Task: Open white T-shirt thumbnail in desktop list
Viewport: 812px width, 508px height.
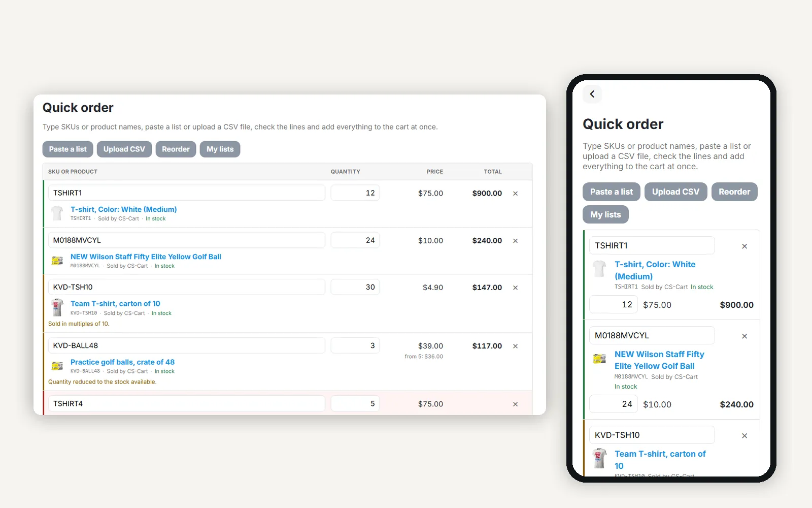Action: [x=57, y=213]
